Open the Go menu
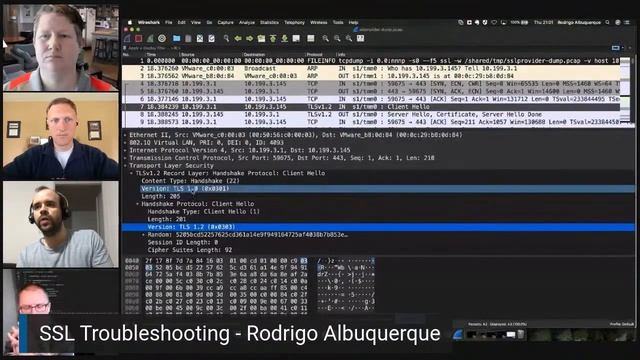The height and width of the screenshot is (360, 640). click(209, 22)
